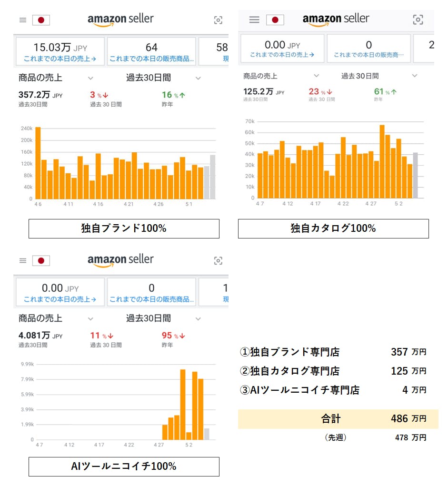This screenshot has height=486, width=448.
Task: Open hamburger menu in the AIツールニコイチ seller panel
Action: (22, 260)
